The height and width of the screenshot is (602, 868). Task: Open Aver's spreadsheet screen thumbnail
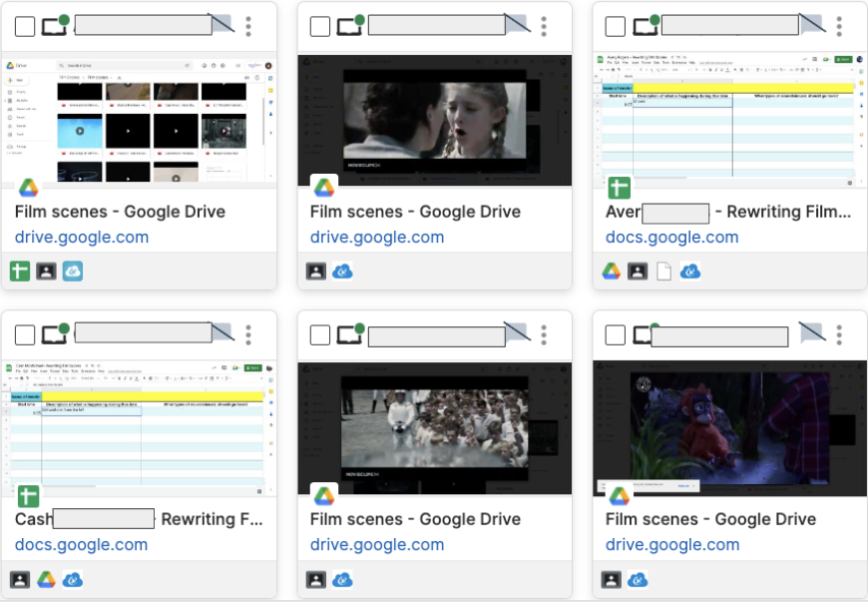point(729,120)
